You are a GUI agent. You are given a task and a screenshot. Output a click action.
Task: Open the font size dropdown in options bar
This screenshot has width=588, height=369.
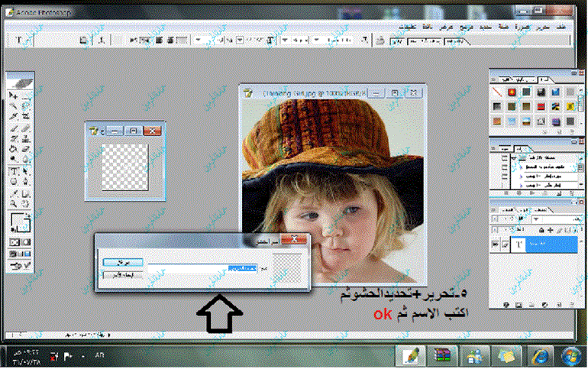239,40
